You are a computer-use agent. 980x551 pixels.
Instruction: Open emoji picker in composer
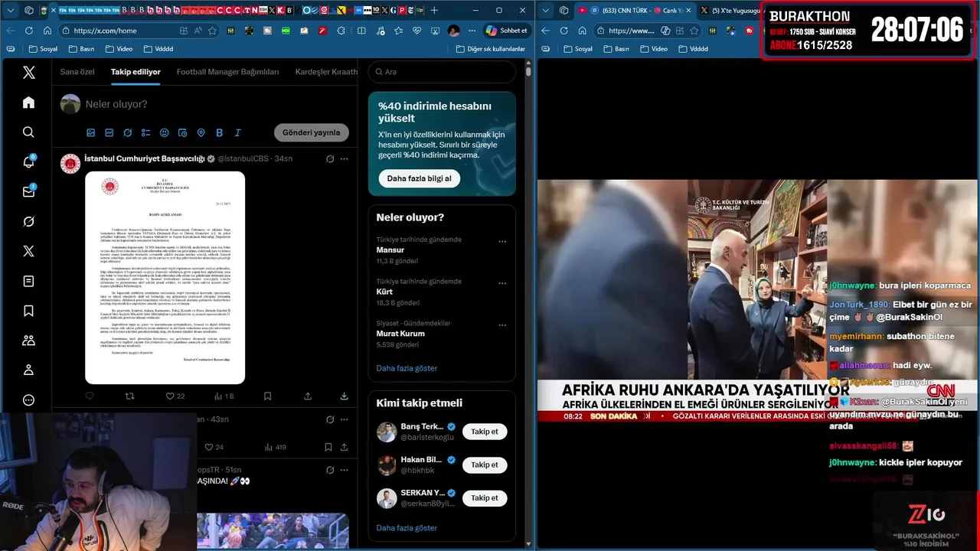click(164, 132)
